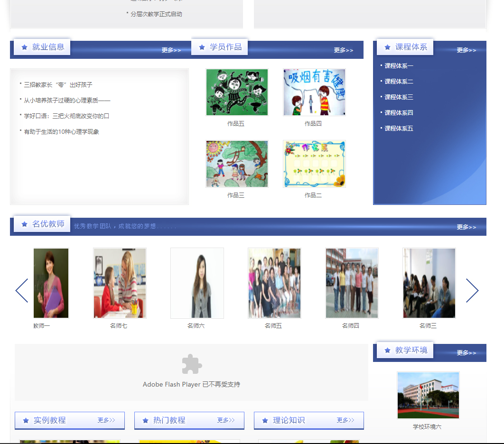Viewport: 504px width, 444px height.
Task: Select the 实例教程 section tab
Action: [49, 420]
